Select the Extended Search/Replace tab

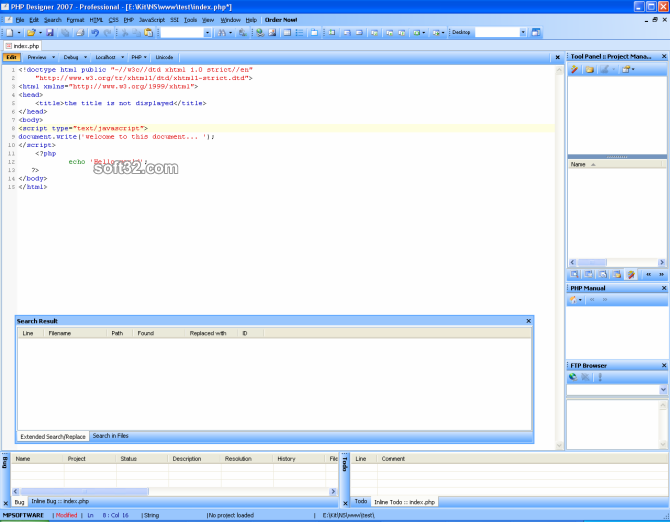pos(53,436)
